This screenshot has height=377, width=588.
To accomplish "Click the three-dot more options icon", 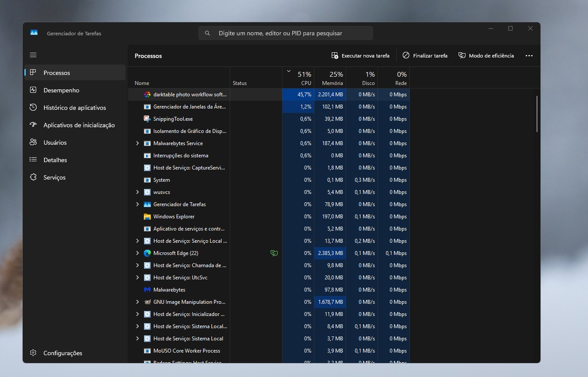I will coord(529,56).
